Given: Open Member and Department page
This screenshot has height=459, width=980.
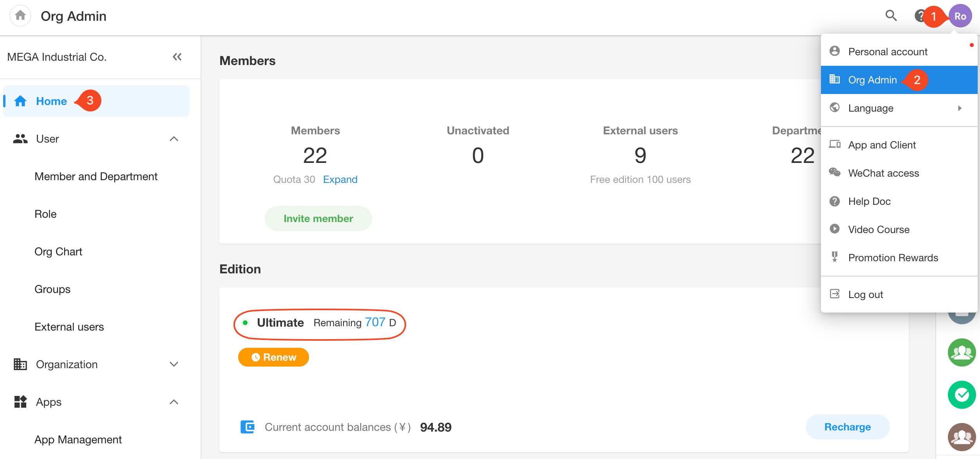Looking at the screenshot, I should coord(96,177).
